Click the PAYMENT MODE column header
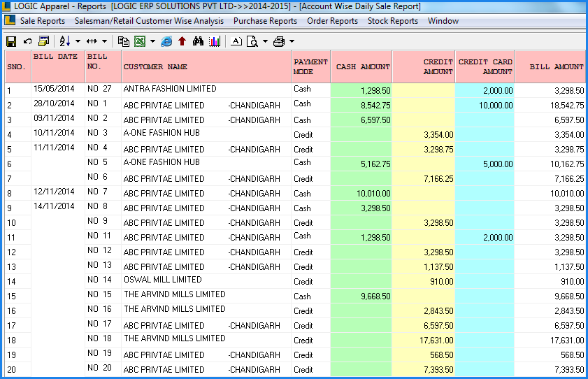 pos(311,66)
